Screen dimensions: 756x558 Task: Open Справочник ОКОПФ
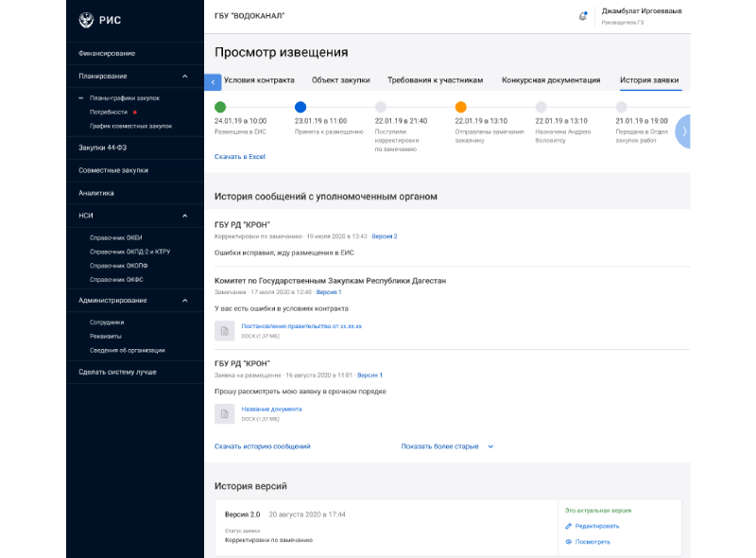tap(119, 266)
